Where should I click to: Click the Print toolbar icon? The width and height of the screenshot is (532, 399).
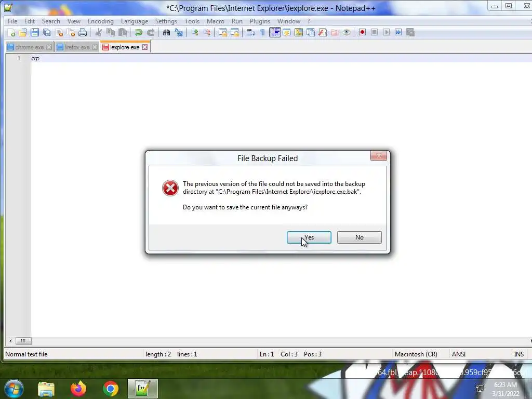(83, 33)
